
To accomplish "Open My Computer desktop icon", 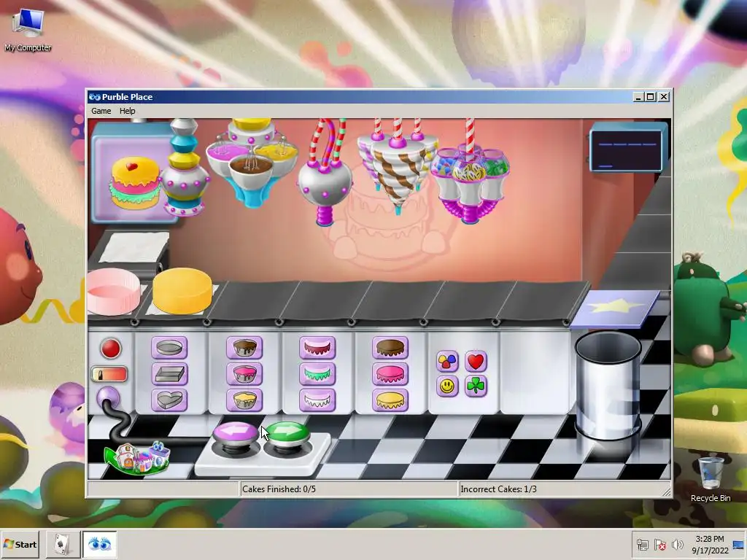I will (28, 29).
